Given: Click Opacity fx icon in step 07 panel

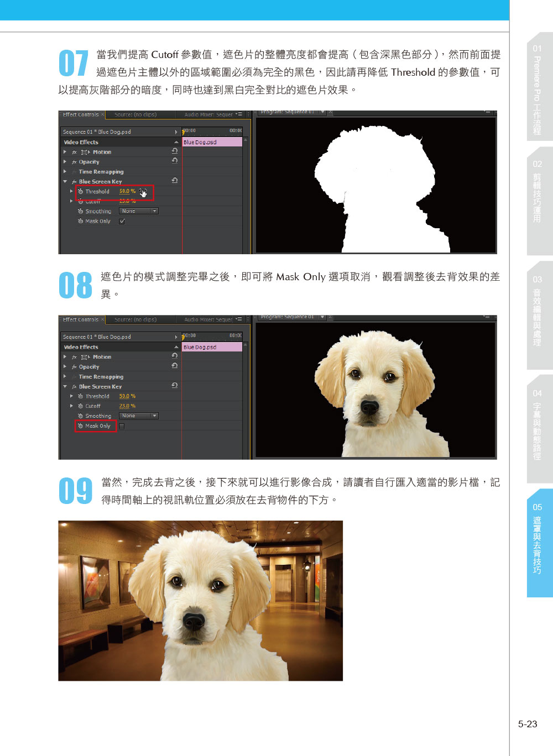Looking at the screenshot, I should 74,162.
